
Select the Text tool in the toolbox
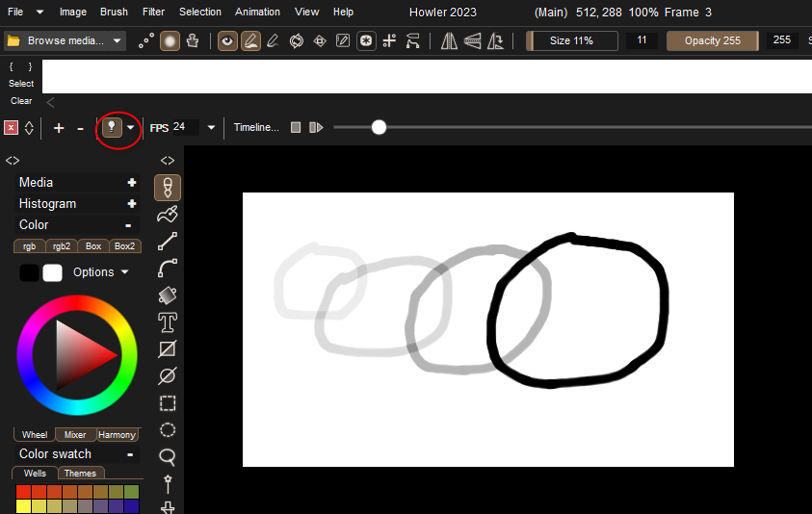(168, 322)
